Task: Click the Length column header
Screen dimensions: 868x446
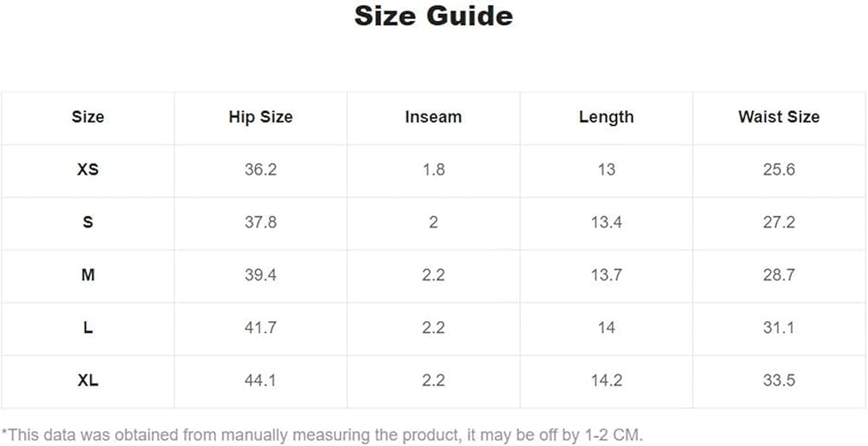Action: coord(606,117)
